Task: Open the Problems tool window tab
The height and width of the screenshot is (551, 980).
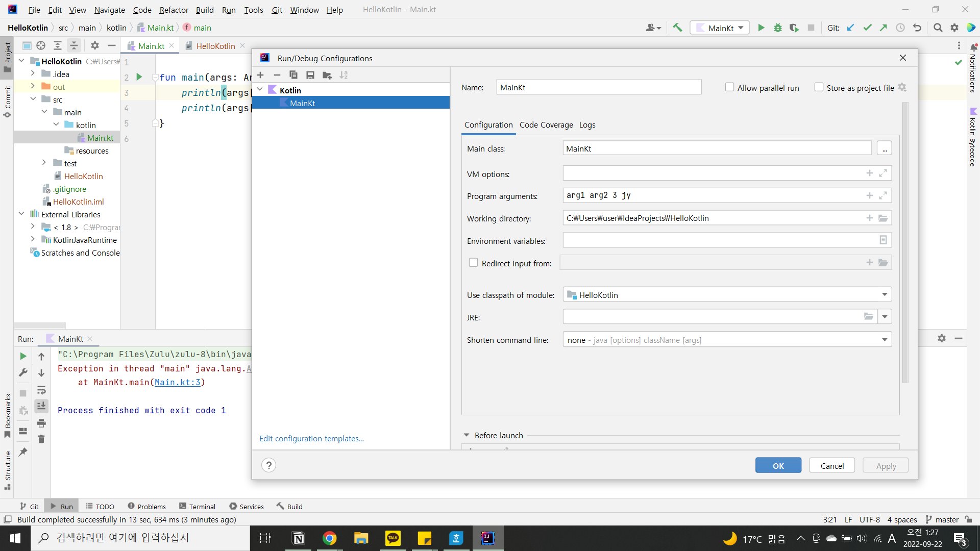Action: click(x=147, y=506)
